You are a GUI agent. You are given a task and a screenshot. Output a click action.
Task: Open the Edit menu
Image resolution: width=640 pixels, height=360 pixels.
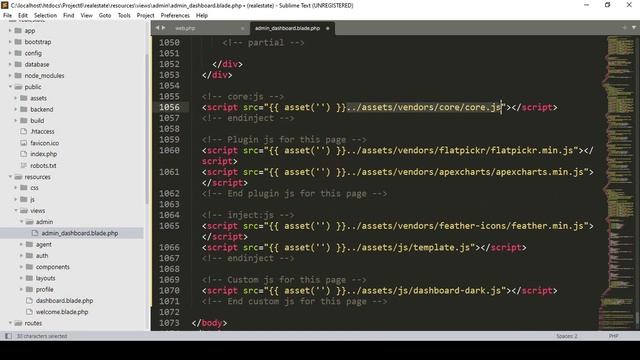(23, 15)
